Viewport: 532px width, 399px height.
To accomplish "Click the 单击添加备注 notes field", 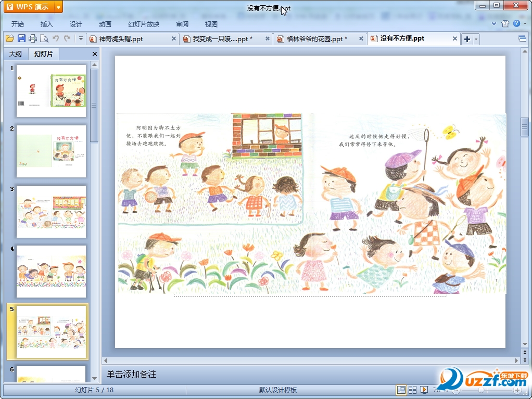I will pos(132,374).
